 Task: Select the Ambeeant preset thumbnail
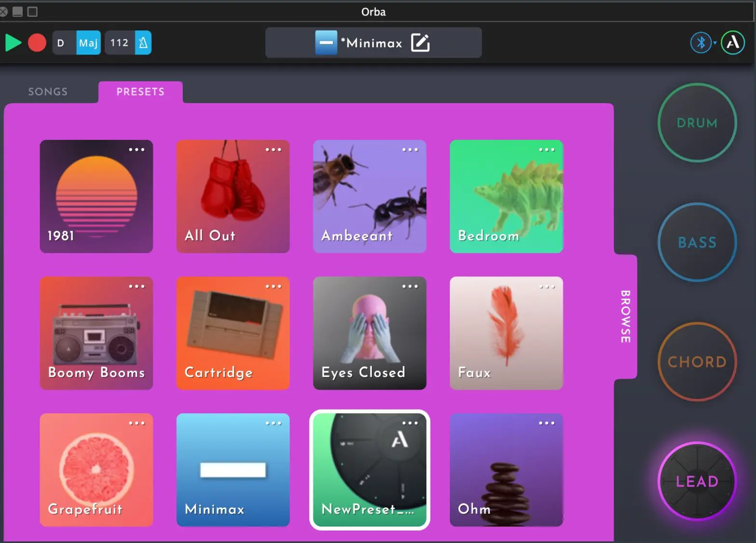[370, 196]
